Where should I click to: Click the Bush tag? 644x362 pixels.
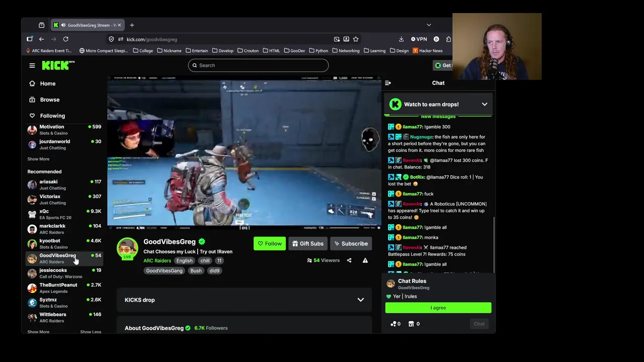pyautogui.click(x=196, y=270)
